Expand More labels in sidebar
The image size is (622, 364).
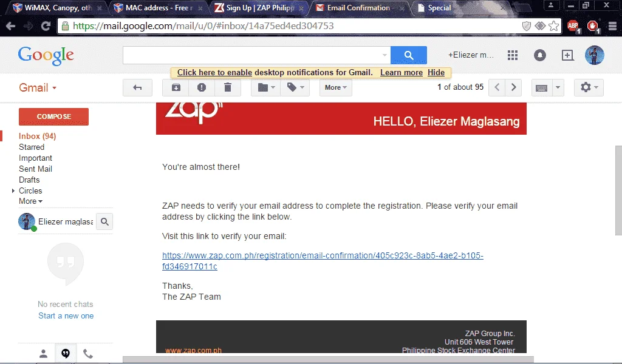tap(30, 201)
